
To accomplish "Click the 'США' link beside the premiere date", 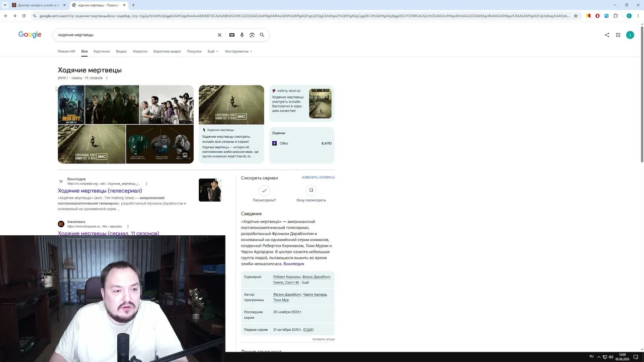I will (x=308, y=330).
